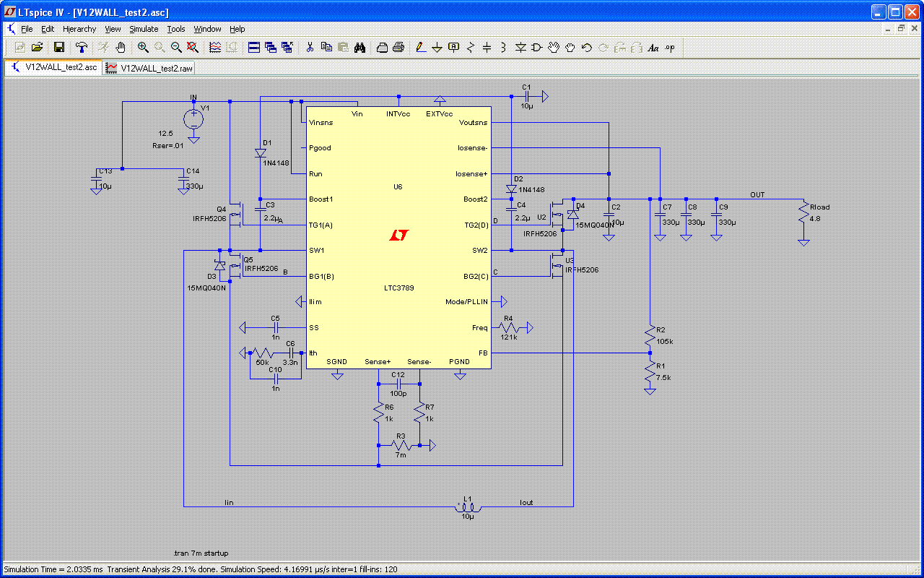Select the Resistor placement tool
924x578 pixels.
470,48
